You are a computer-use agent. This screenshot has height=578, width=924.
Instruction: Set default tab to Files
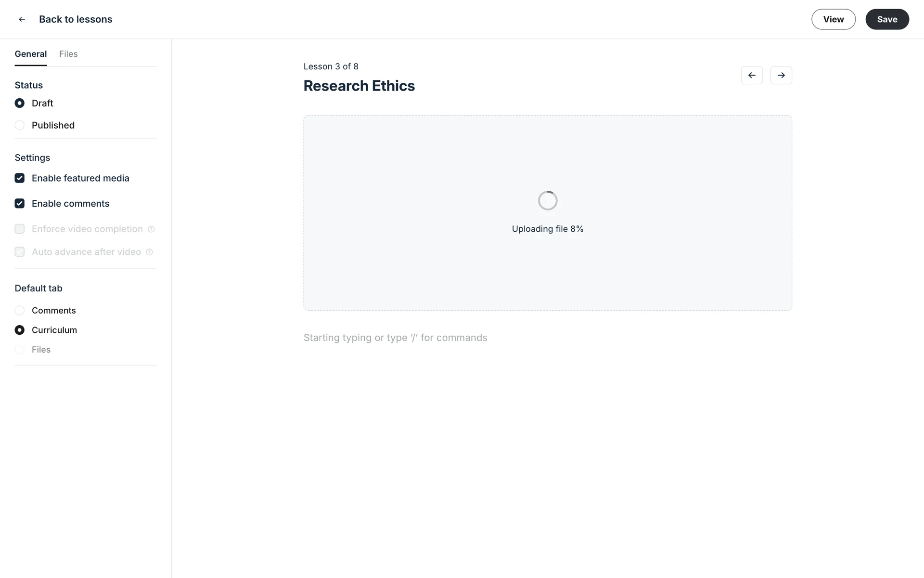click(x=20, y=350)
